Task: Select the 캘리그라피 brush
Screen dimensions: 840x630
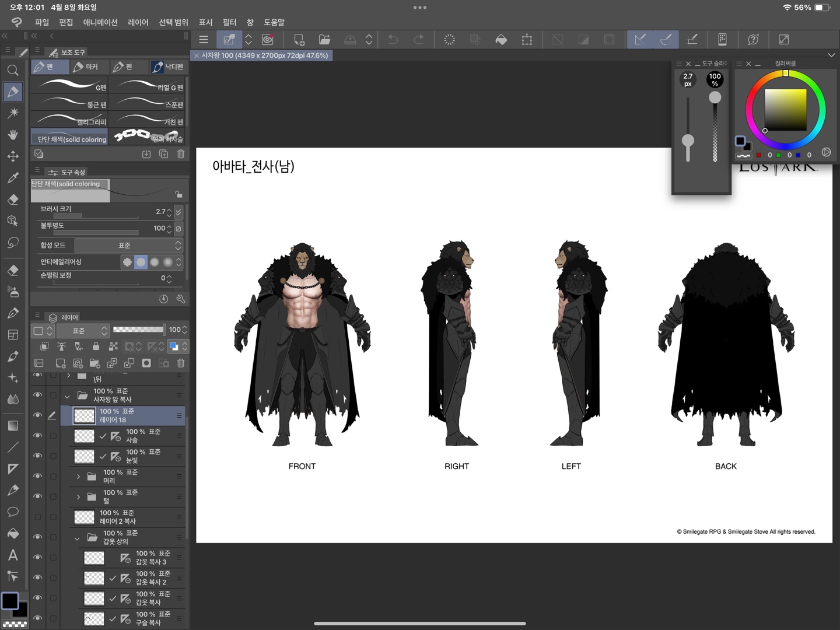Action: coord(70,120)
